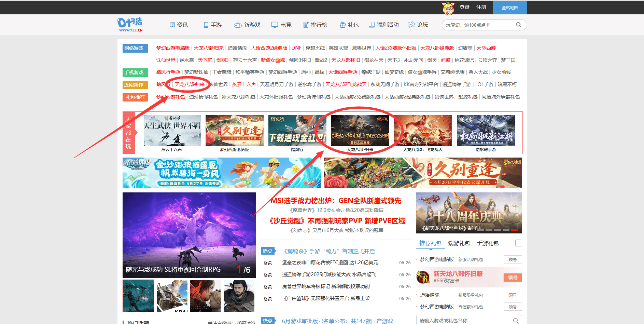Open the 随光与影成功 slideshow main image
The width and height of the screenshot is (644, 324).
click(x=189, y=235)
